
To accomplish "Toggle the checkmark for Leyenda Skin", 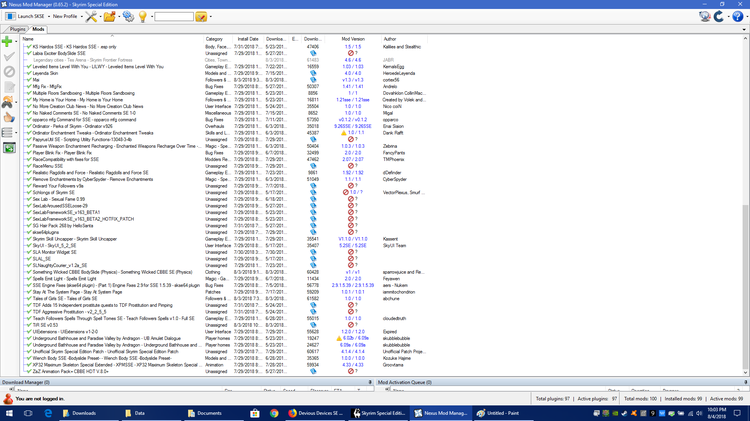I will (29, 73).
